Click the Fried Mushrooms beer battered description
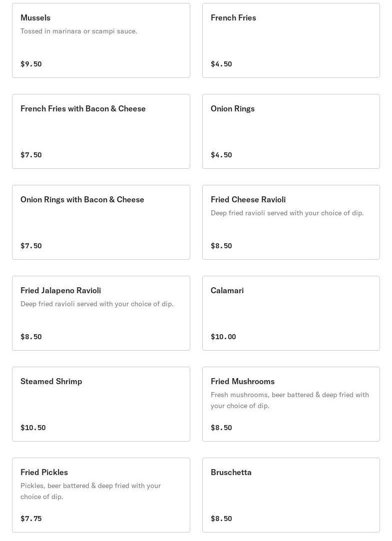Screen dimensions: 392x541 pyautogui.click(x=290, y=400)
